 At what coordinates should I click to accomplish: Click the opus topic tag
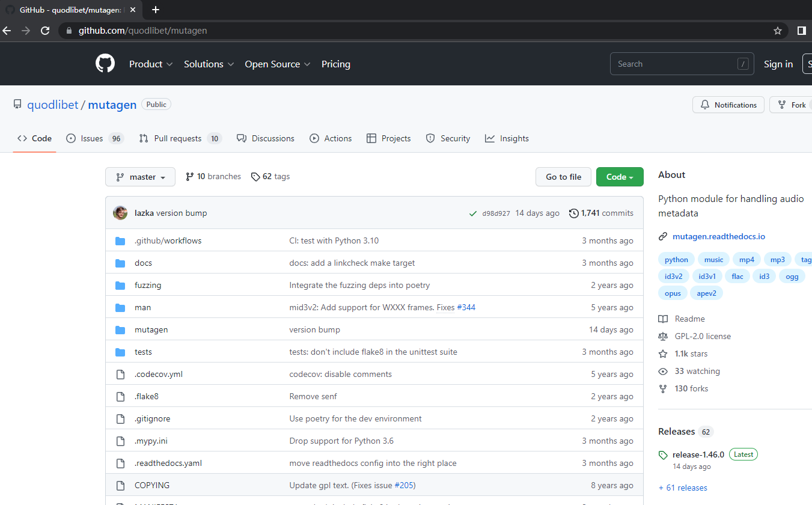click(673, 293)
